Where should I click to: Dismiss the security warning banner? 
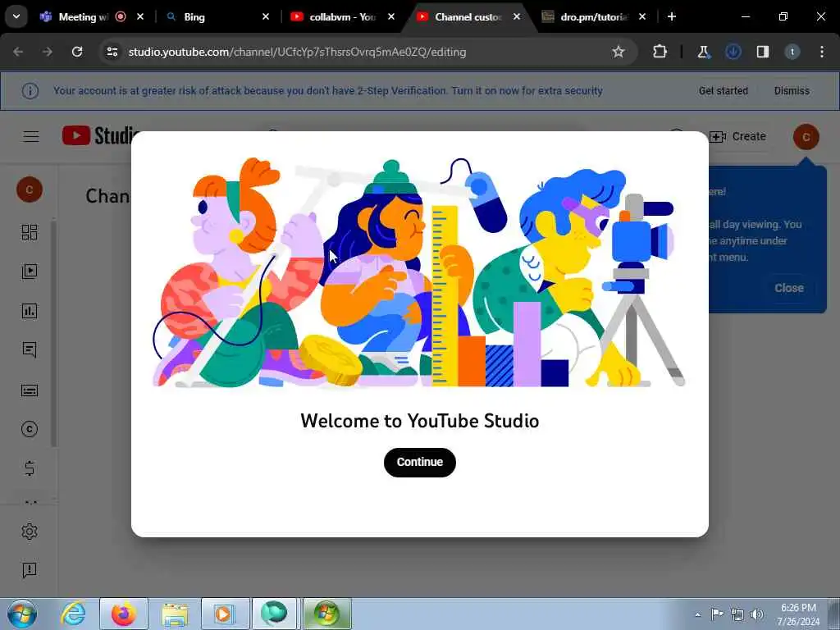(792, 90)
